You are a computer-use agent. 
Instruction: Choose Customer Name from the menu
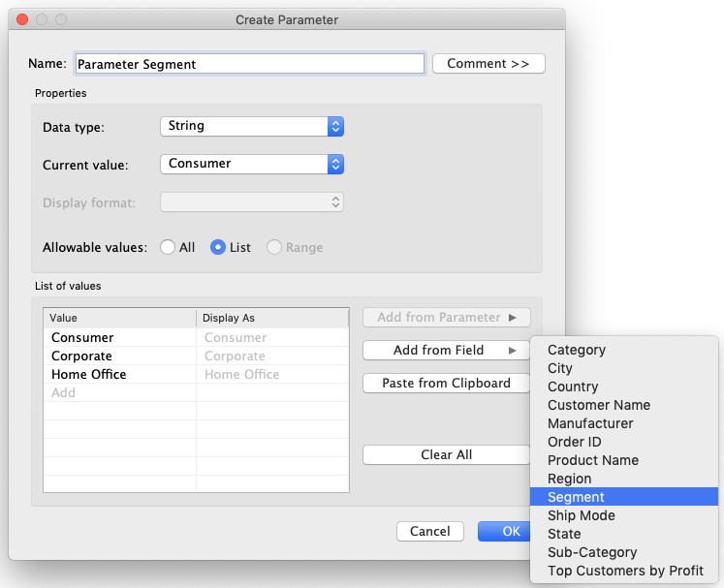(x=598, y=405)
